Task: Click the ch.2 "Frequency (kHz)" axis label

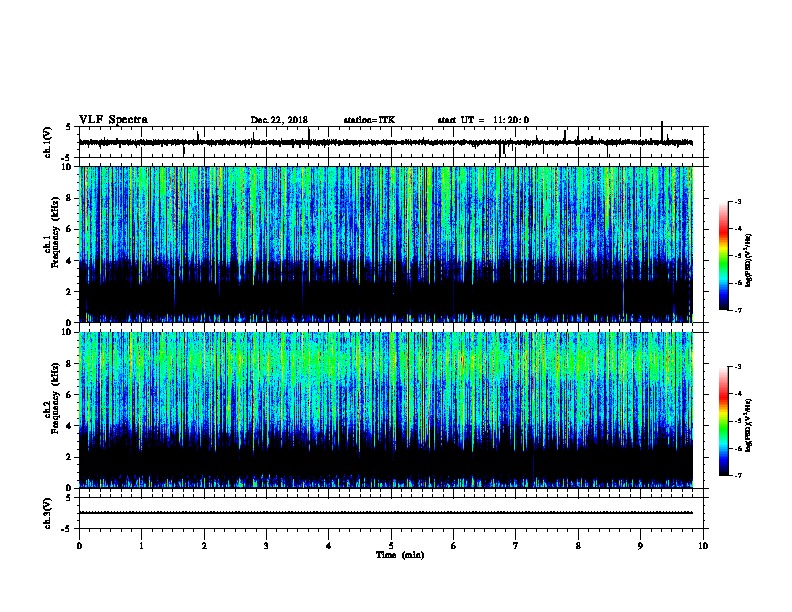Action: coord(55,398)
